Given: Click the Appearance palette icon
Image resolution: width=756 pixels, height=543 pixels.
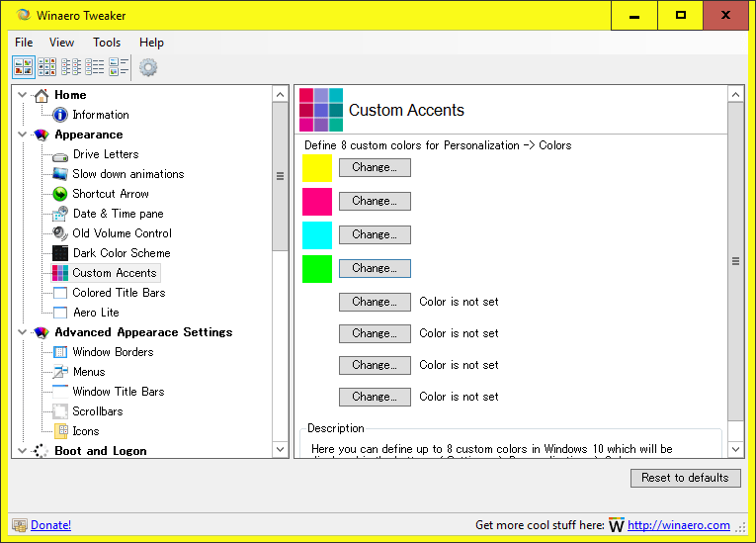Looking at the screenshot, I should 42,135.
